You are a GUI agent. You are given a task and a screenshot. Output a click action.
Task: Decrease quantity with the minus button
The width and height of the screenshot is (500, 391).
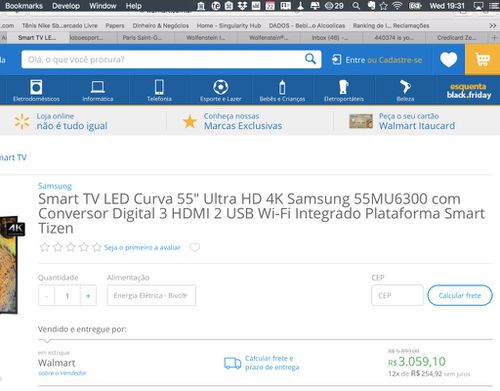pyautogui.click(x=46, y=295)
